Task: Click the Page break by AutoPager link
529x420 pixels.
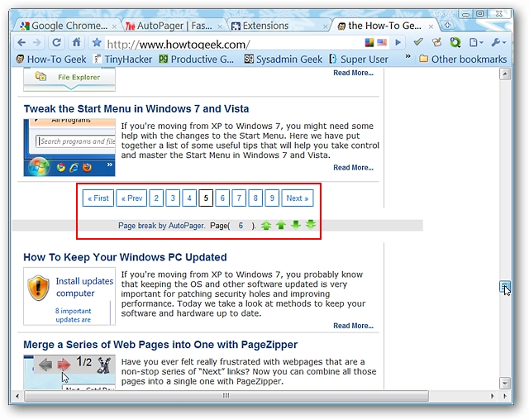Action: pyautogui.click(x=162, y=226)
